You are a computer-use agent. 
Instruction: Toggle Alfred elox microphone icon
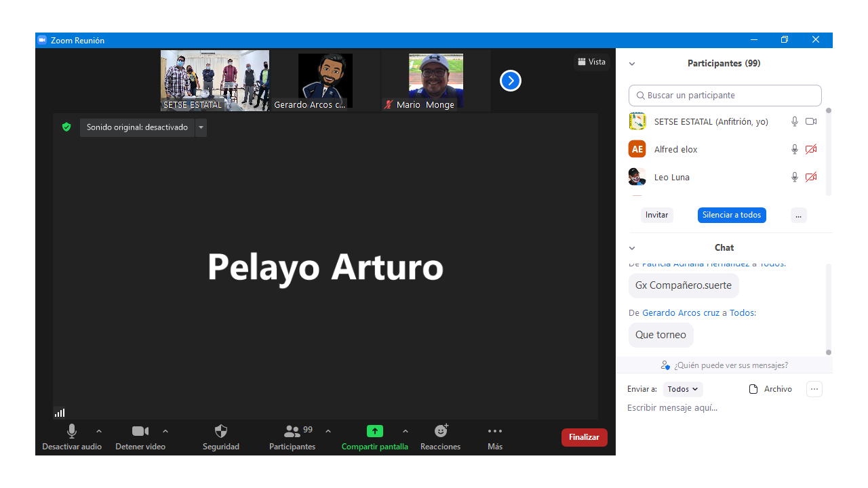click(795, 149)
